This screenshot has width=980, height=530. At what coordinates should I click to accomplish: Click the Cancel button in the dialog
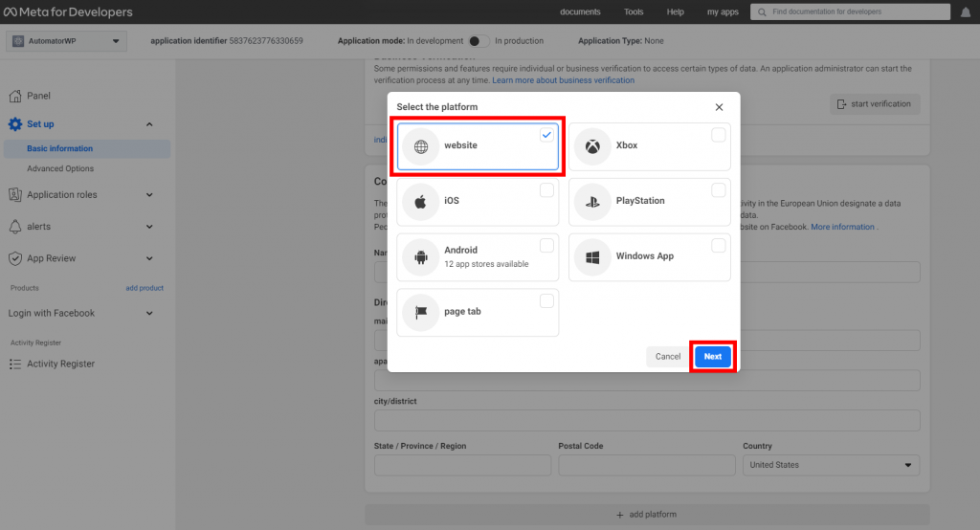point(667,357)
